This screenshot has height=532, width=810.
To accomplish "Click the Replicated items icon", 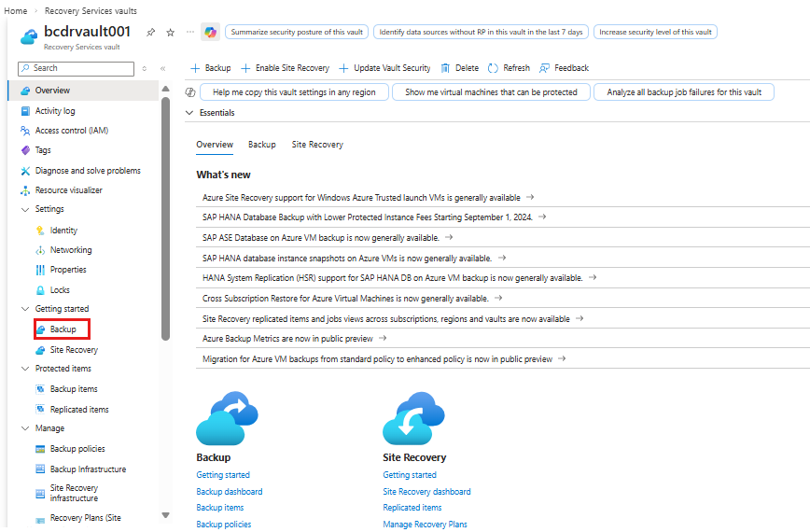I will point(40,409).
